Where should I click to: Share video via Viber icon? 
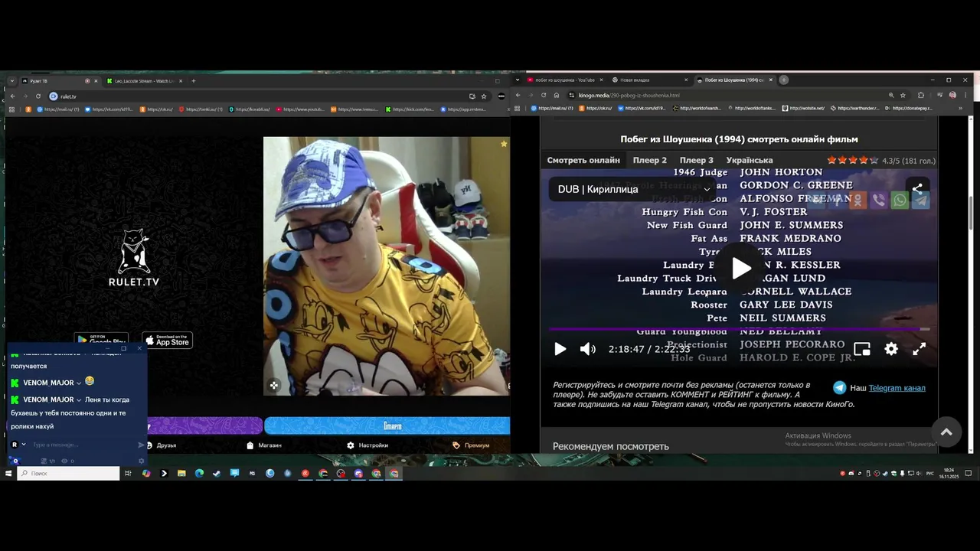(879, 201)
